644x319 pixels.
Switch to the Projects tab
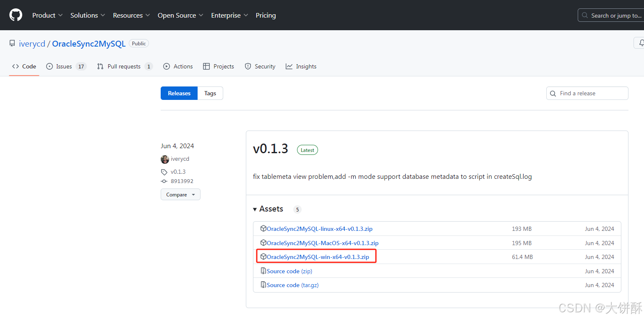coord(218,66)
